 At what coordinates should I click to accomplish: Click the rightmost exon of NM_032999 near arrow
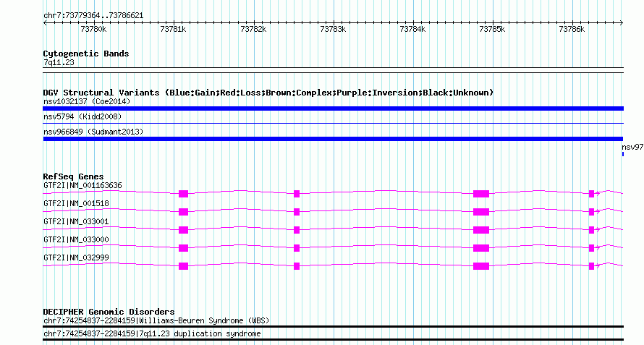[x=591, y=266]
